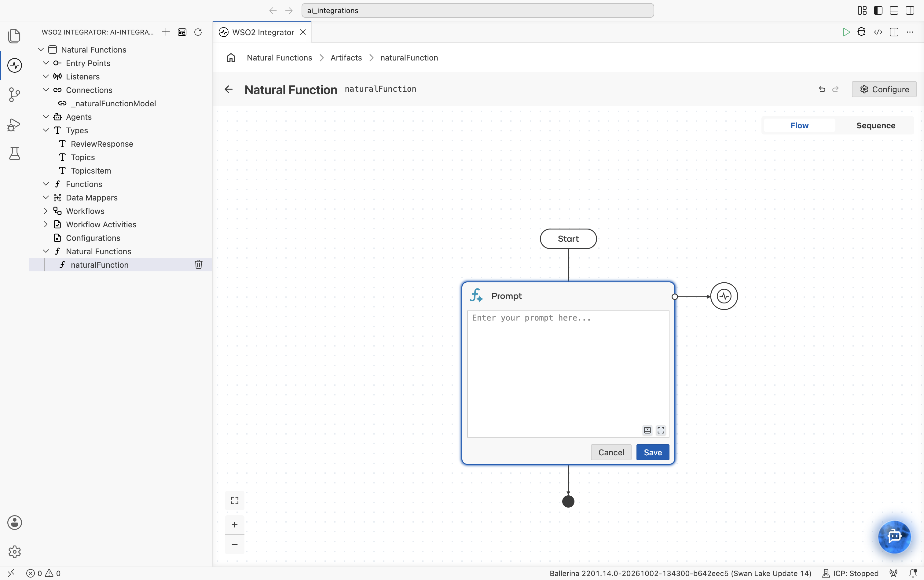Open the Explorer files icon in activity bar
924x580 pixels.
tap(15, 36)
